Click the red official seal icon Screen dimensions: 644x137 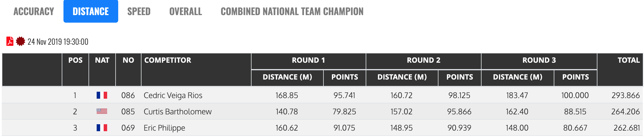point(20,42)
